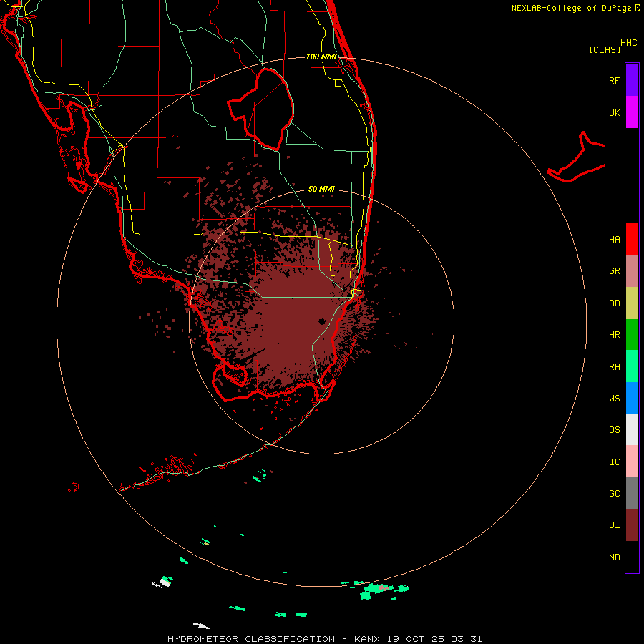Click Lake Okeechobee red outline on map
Image resolution: width=644 pixels, height=644 pixels.
261,109
